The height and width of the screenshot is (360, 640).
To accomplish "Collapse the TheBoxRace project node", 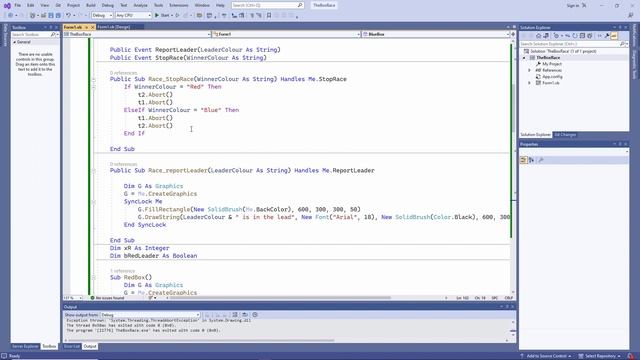I will point(524,58).
